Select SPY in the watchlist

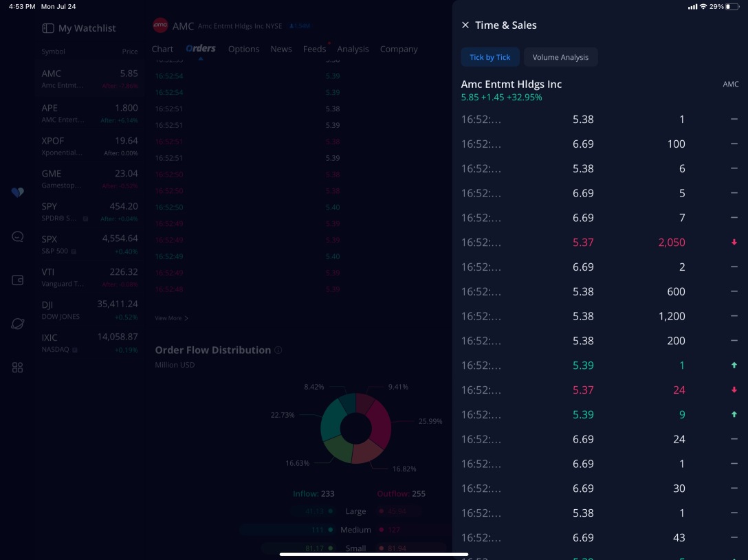tap(89, 212)
